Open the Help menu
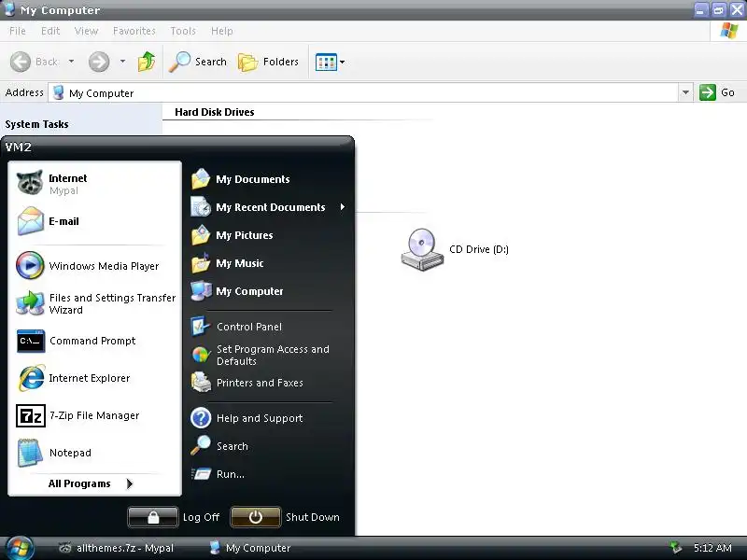The image size is (747, 560). [x=221, y=31]
